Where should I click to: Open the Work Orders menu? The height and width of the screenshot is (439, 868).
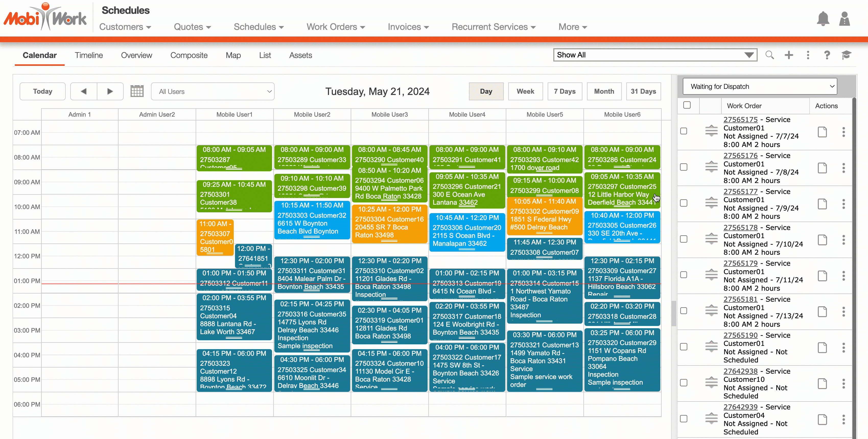pos(335,27)
